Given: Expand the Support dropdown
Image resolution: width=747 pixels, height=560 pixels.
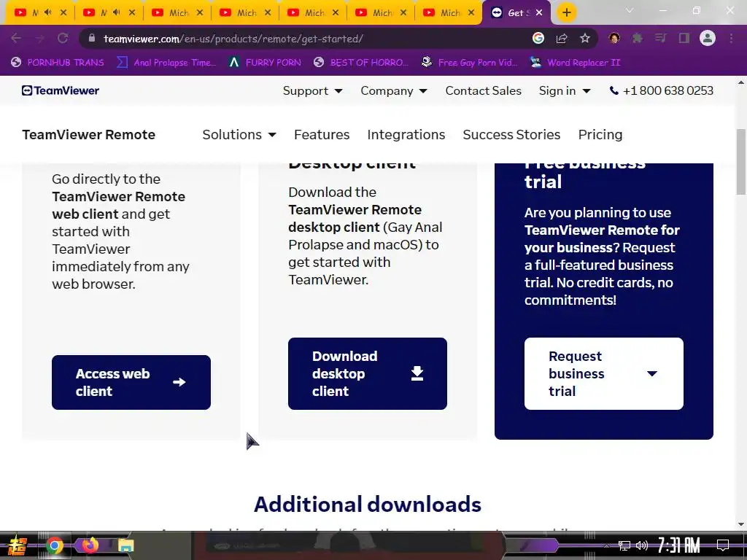Looking at the screenshot, I should [312, 90].
